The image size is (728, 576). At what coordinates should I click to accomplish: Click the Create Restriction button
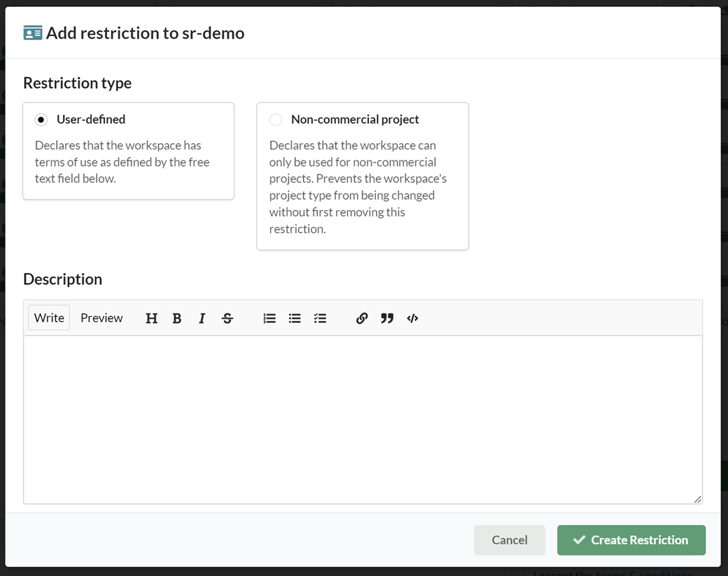(x=631, y=540)
